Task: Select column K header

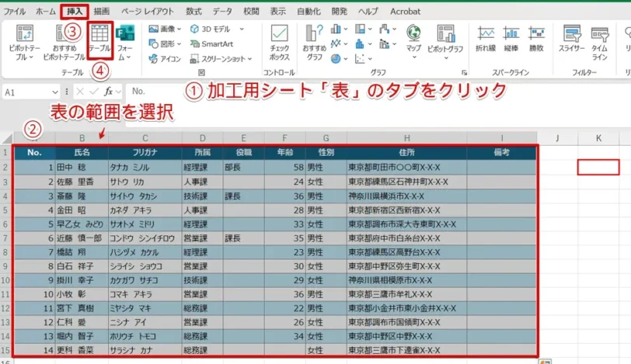Action: click(598, 138)
